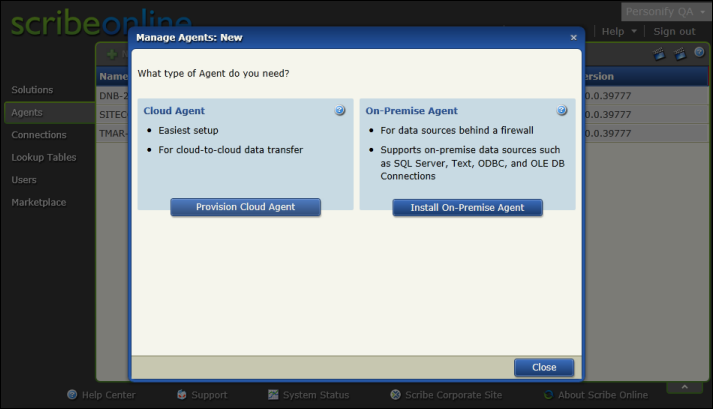713x409 pixels.
Task: Open Scribe Corporate Site link
Action: tap(453, 395)
